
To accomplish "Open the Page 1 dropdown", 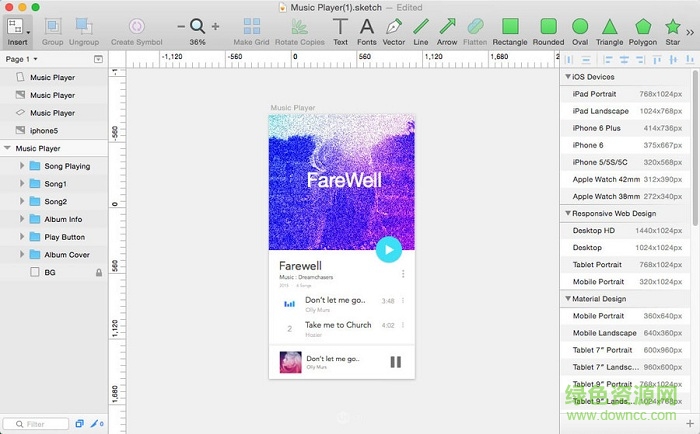I will [22, 60].
